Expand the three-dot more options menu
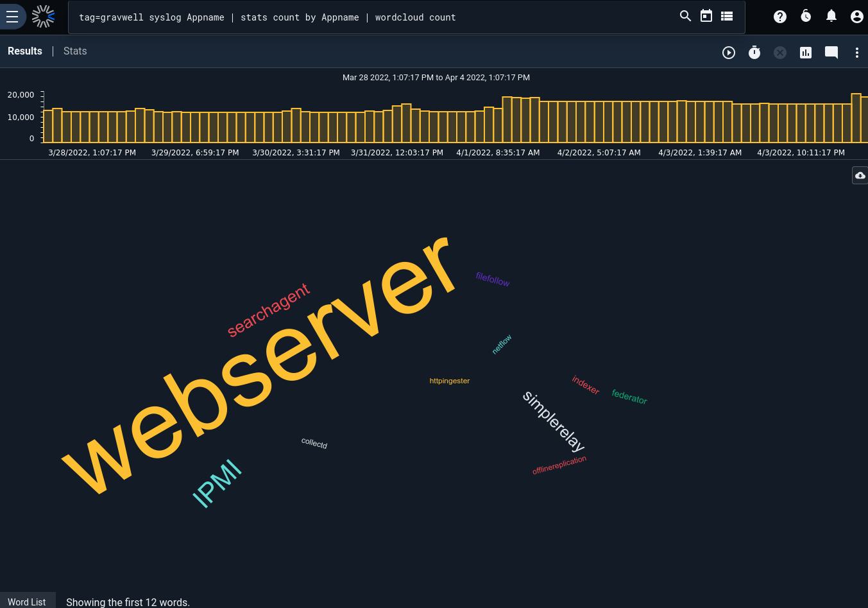 click(x=856, y=53)
